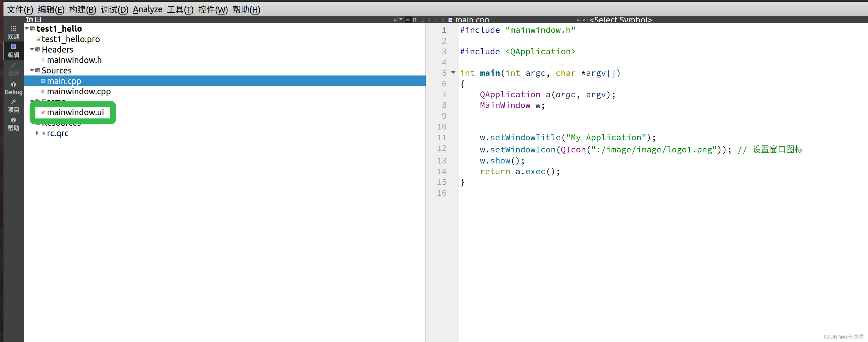The image size is (868, 342).
Task: Click line number 12 in gutter
Action: point(442,148)
